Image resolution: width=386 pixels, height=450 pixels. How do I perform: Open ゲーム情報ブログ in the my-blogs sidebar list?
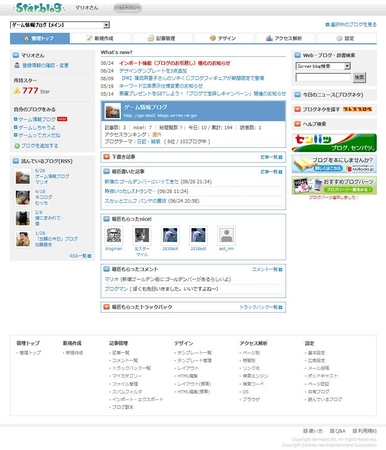click(x=37, y=119)
